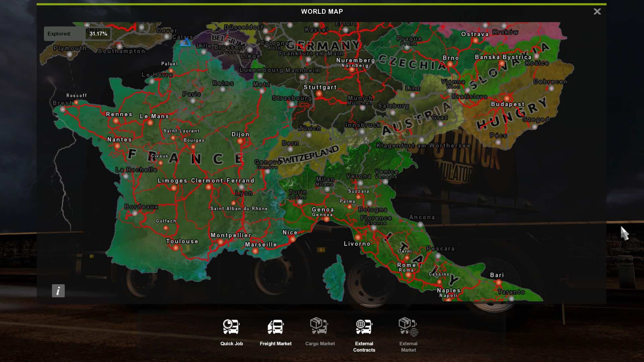The height and width of the screenshot is (362, 644).
Task: Open the Freight Market icon
Action: [x=275, y=327]
